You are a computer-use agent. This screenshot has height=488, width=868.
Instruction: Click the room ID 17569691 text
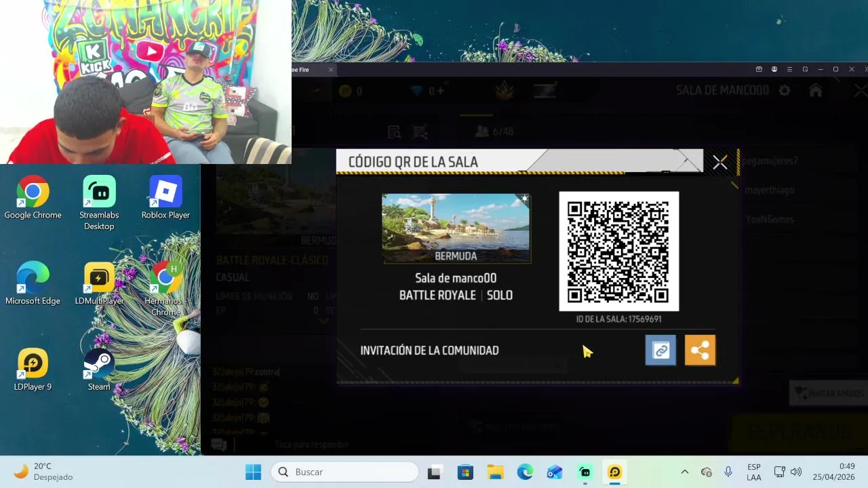coord(618,319)
